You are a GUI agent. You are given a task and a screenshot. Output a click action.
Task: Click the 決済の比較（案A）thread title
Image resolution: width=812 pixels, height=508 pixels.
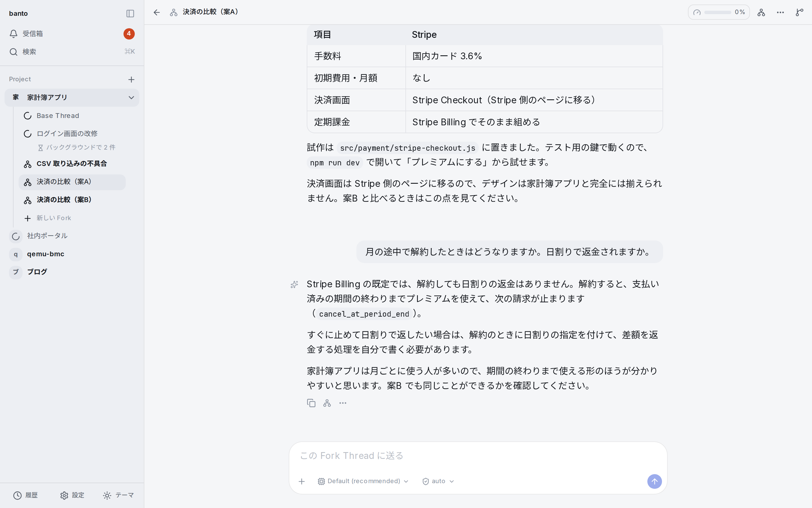click(211, 12)
